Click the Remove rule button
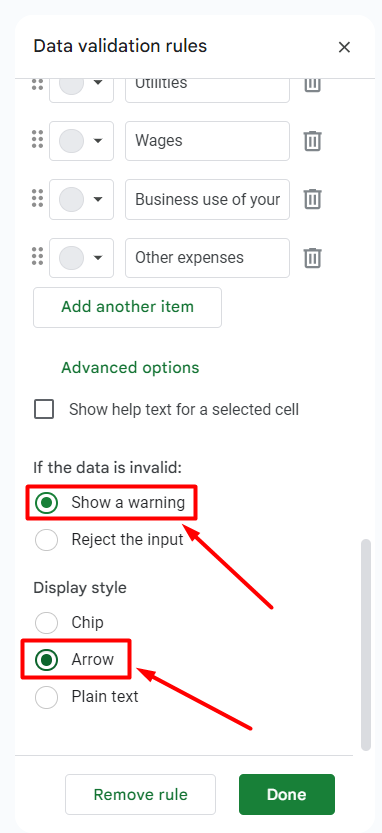The height and width of the screenshot is (833, 382). pos(140,794)
